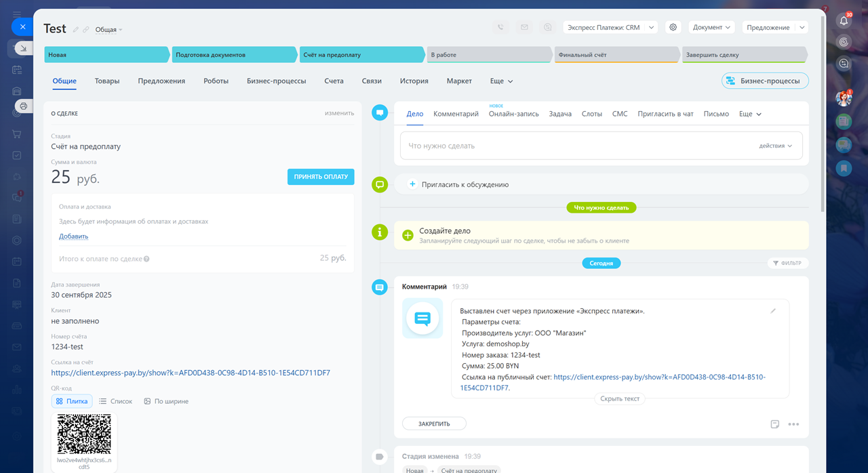Screen dimensions: 868x473
Task: Set deal stage to Финальный счёт
Action: tap(614, 55)
